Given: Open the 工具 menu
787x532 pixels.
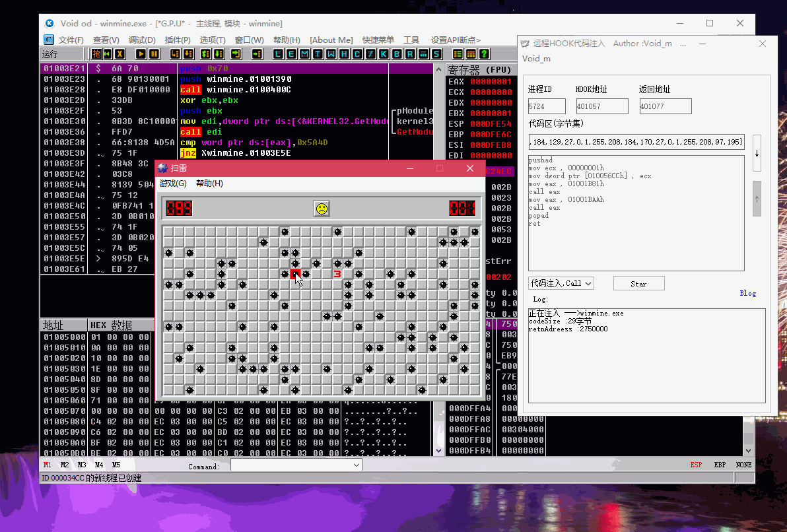Looking at the screenshot, I should point(411,40).
